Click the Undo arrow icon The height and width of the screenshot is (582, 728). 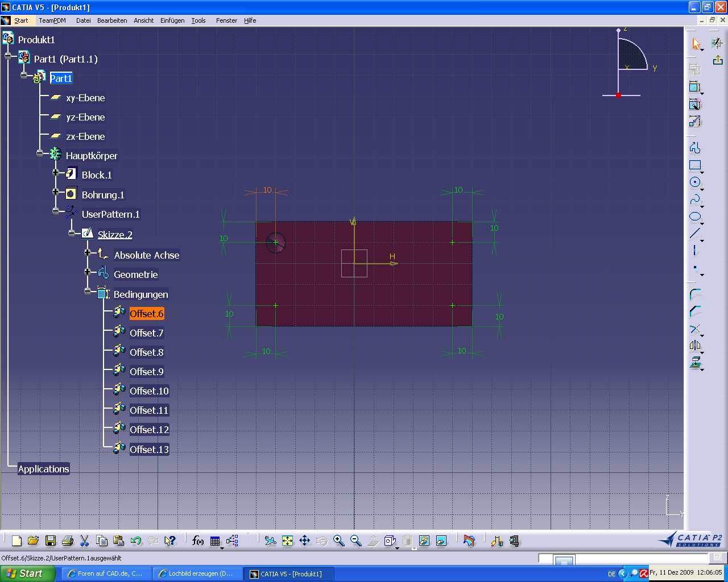(136, 541)
